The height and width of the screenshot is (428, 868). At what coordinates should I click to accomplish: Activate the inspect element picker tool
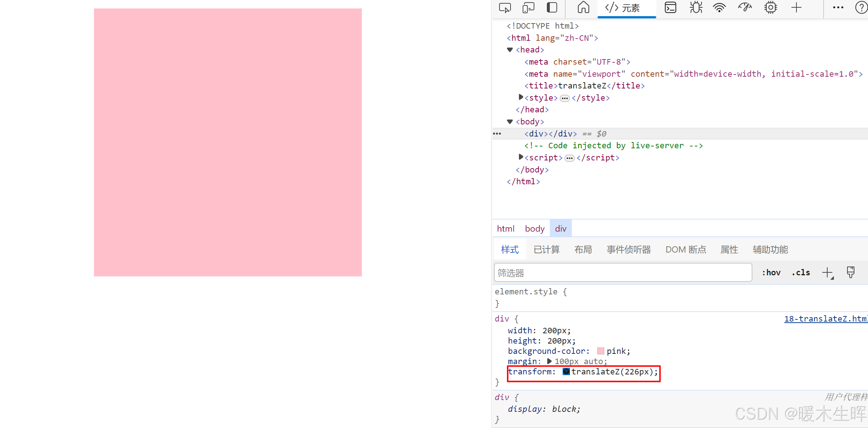(x=505, y=8)
